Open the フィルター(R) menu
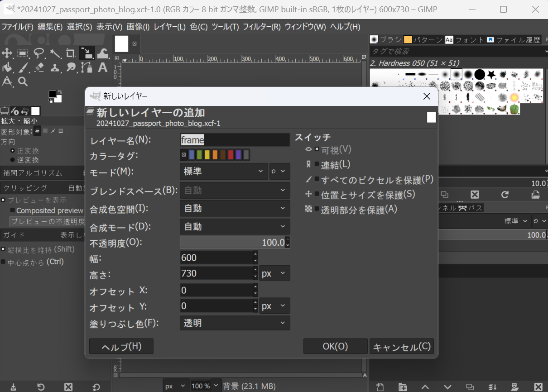Viewport: 548px width, 392px height. pos(262,27)
